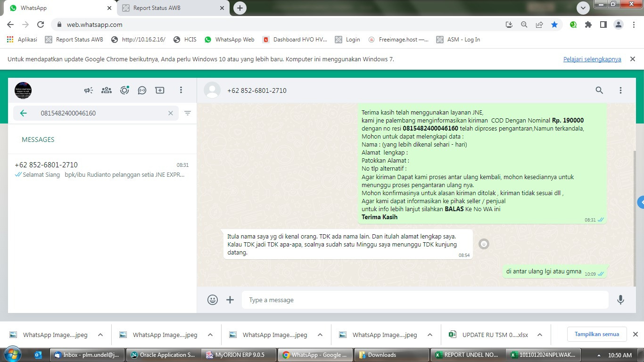This screenshot has width=644, height=362.
Task: Open the http://10.16.2.16/ bookmark
Action: click(138, 40)
